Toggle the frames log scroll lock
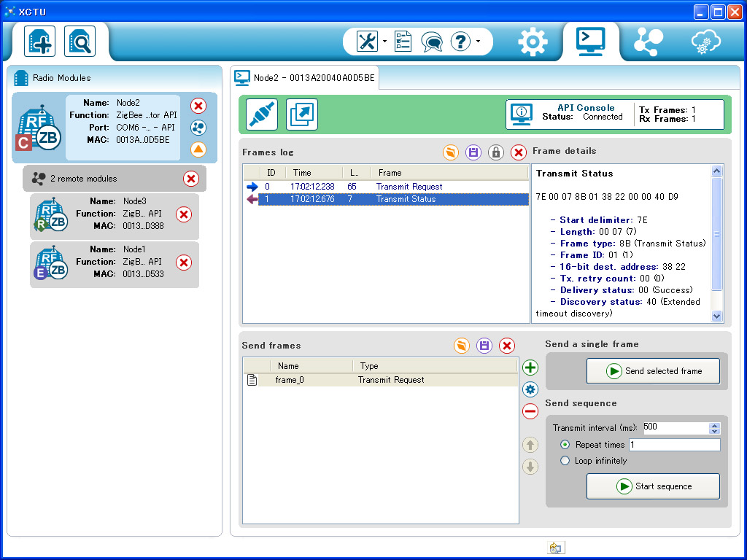The width and height of the screenshot is (747, 560). tap(496, 152)
